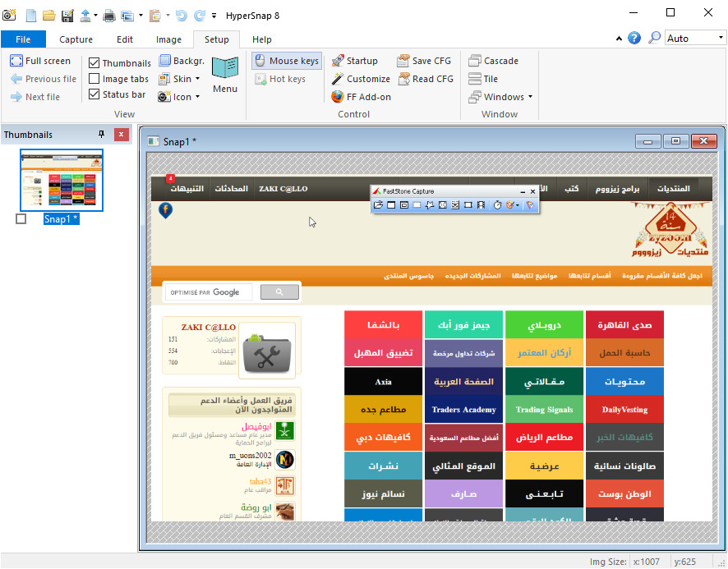Viewport: 728px width, 569px height.
Task: Click the Traders Academy tile in captured image
Action: click(463, 409)
